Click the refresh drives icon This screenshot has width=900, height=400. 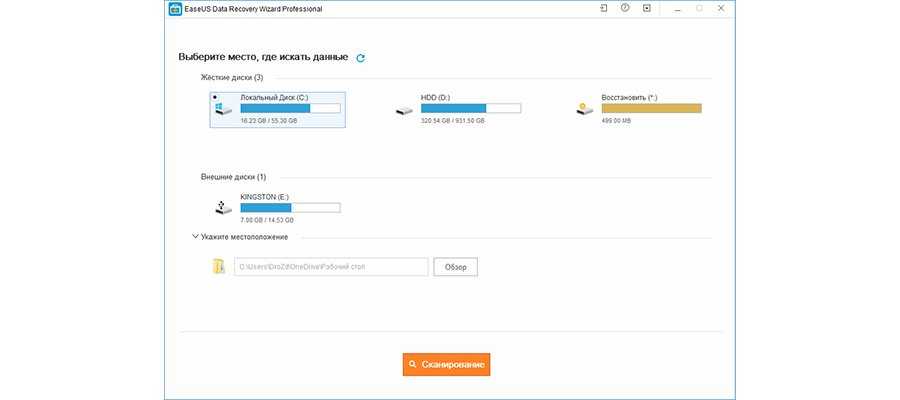point(360,58)
